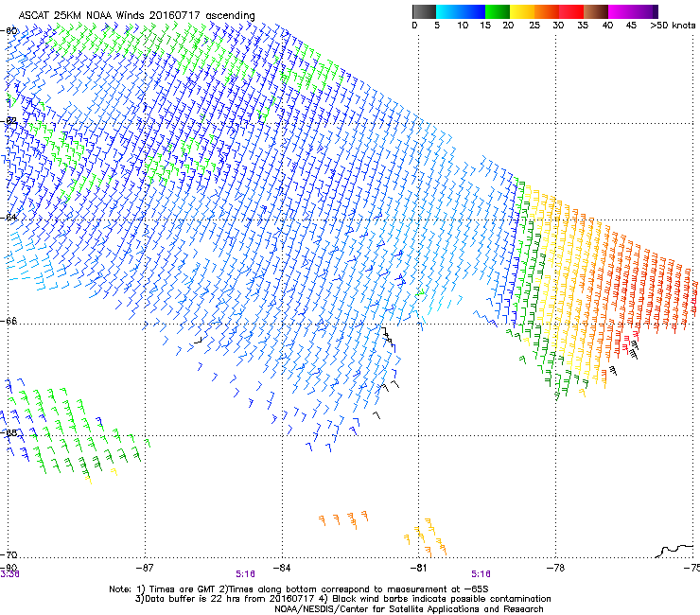
Task: Click the legend value '25'
Action: [534, 26]
